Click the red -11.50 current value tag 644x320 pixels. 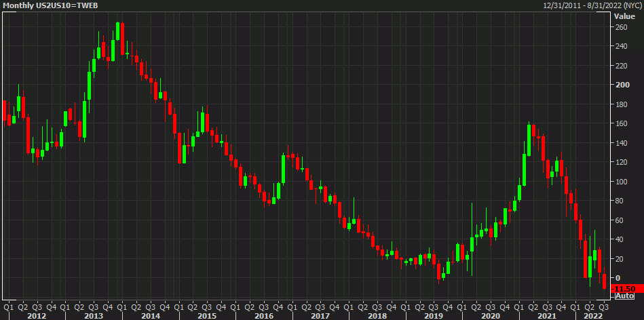[623, 289]
